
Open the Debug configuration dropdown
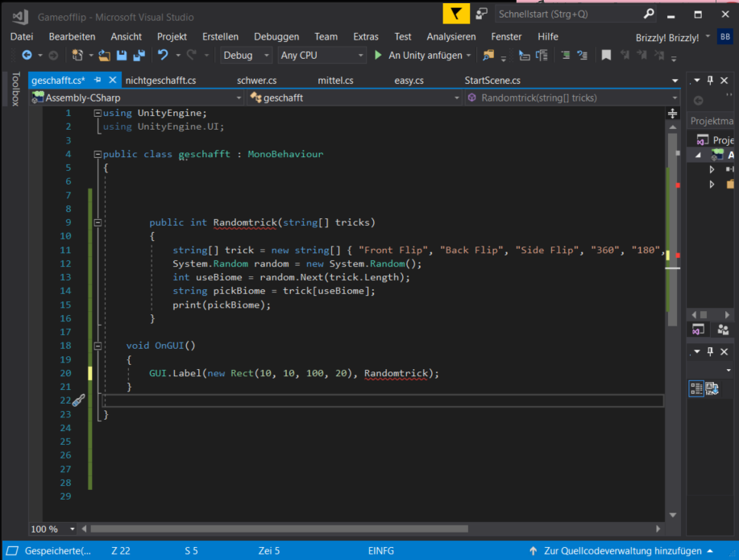247,56
